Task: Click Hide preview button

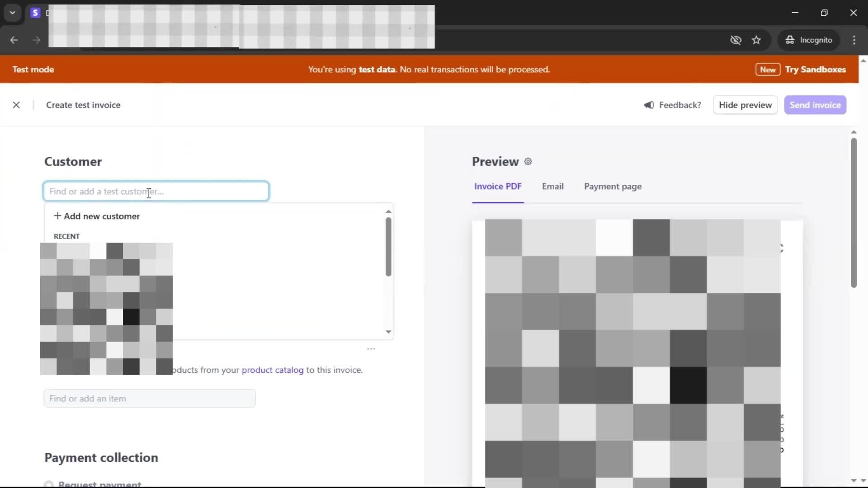Action: click(x=745, y=105)
